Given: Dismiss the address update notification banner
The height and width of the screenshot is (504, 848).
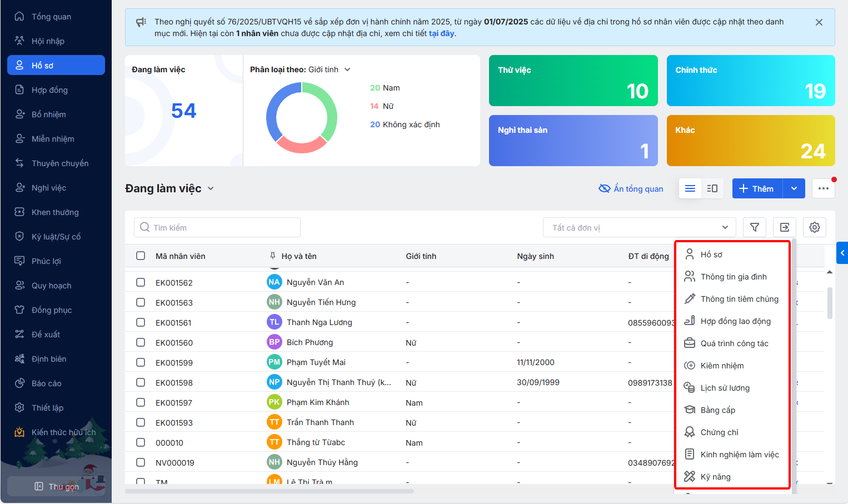Looking at the screenshot, I should [819, 22].
